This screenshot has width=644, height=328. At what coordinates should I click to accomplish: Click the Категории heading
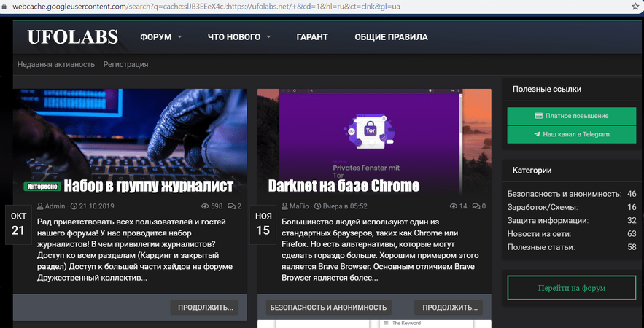(532, 171)
